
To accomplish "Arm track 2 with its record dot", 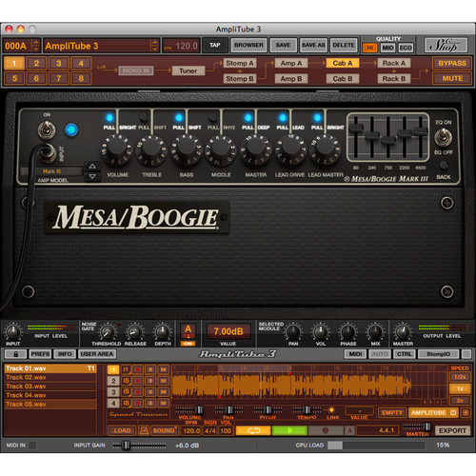I will tap(138, 381).
